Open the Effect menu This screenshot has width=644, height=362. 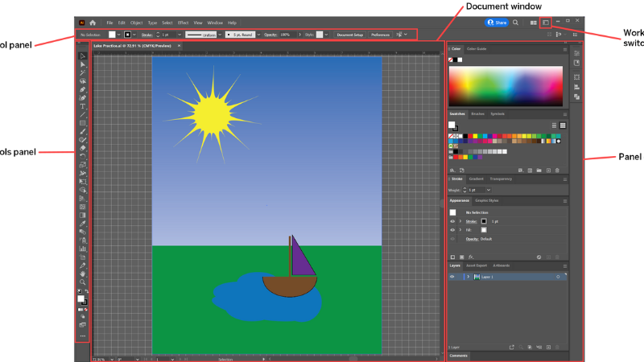coord(183,23)
